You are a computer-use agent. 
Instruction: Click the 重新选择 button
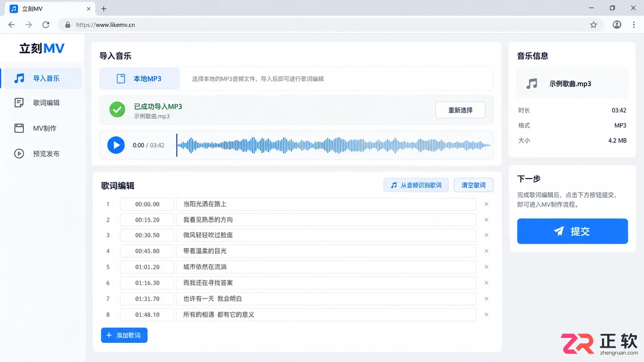coord(460,110)
